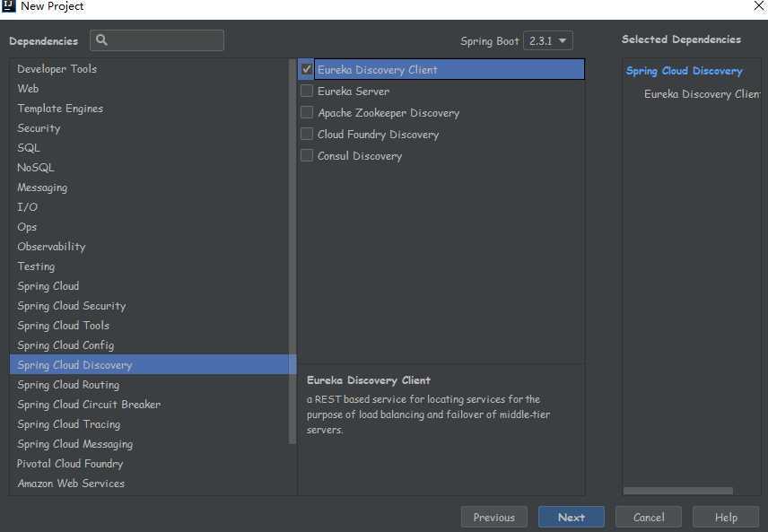
Task: Click the Previous button
Action: pyautogui.click(x=493, y=518)
